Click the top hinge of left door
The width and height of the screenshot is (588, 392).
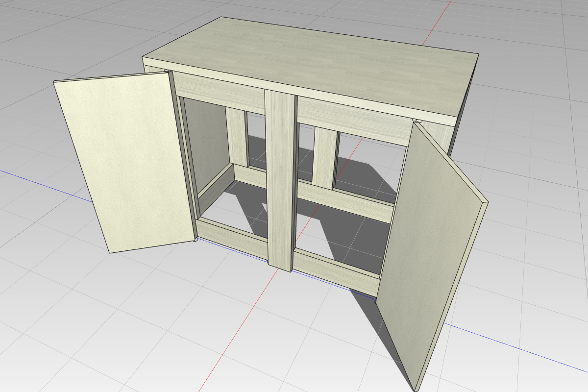point(169,72)
